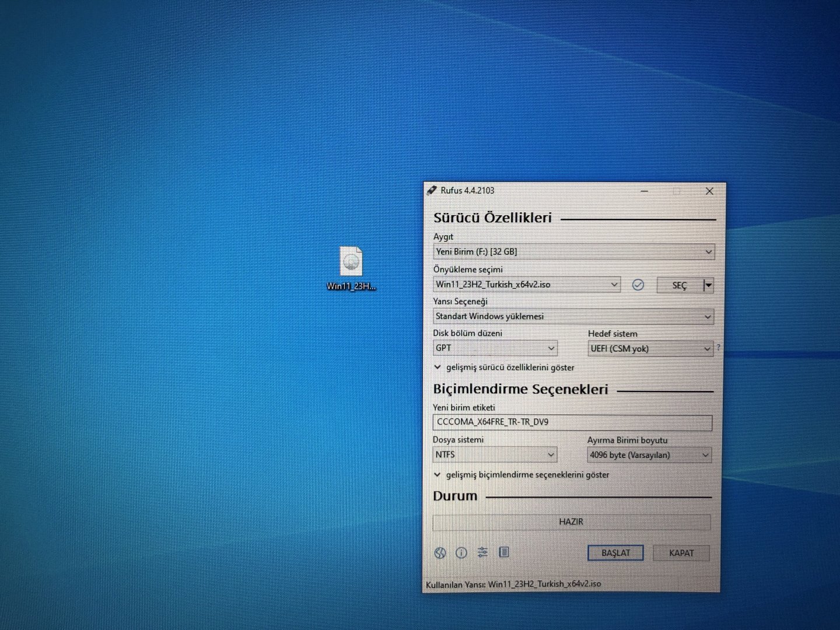The width and height of the screenshot is (840, 630).
Task: Click the Sürücü Özellikleri heading
Action: tap(492, 218)
